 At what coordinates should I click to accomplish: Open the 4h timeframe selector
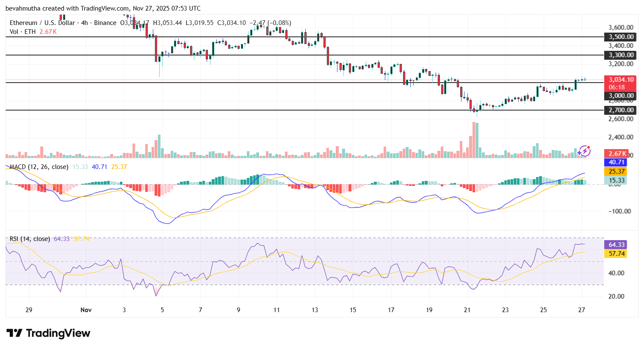83,23
